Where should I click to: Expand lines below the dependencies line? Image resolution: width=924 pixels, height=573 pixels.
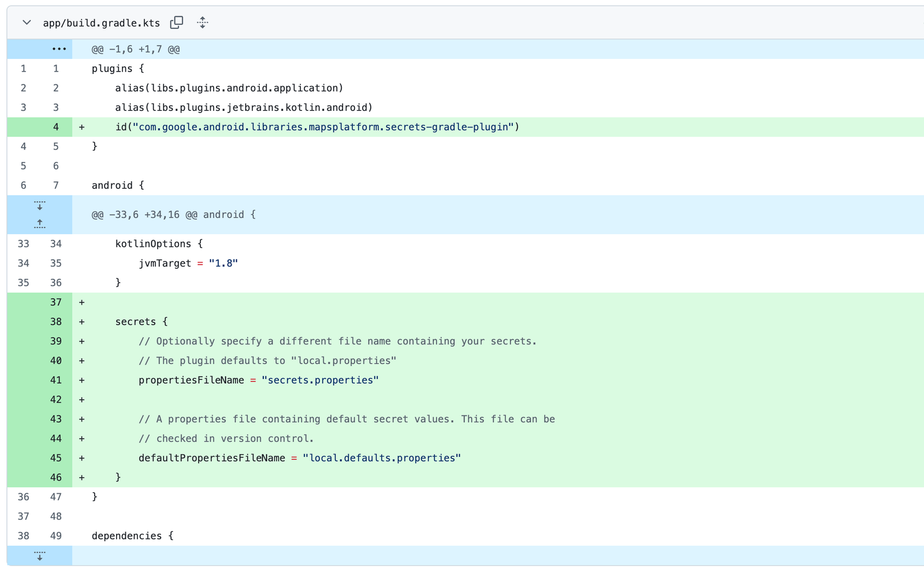39,556
